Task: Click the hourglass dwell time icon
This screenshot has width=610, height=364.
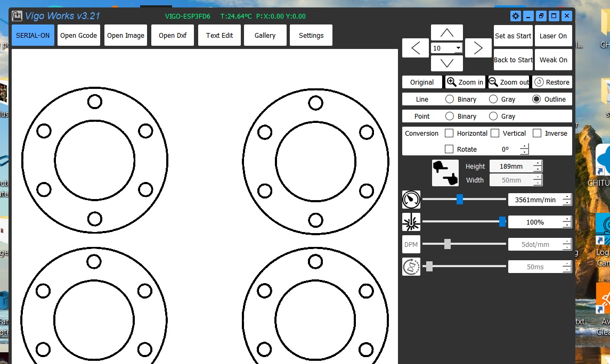Action: [x=411, y=267]
